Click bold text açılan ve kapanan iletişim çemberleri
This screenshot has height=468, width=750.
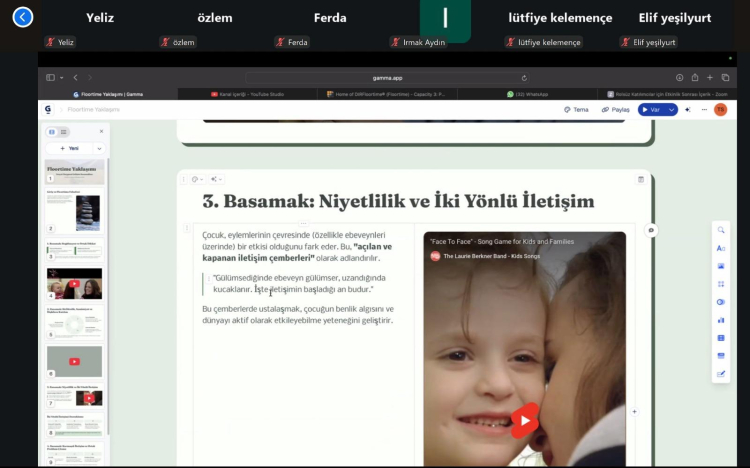point(297,252)
